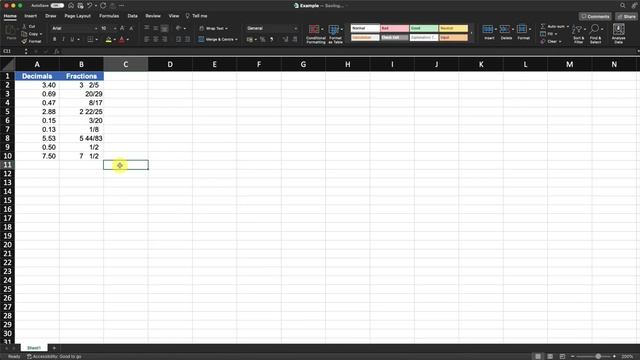
Task: Apply percent style format
Action: coord(262,39)
